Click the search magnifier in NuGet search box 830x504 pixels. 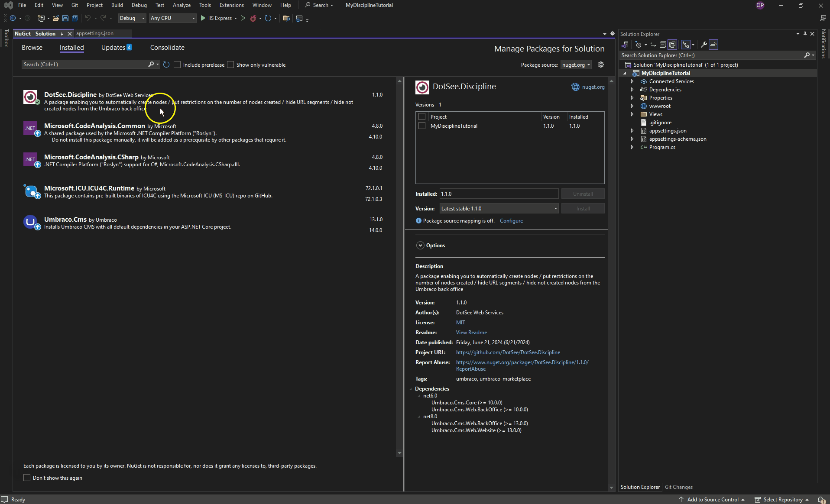(151, 65)
